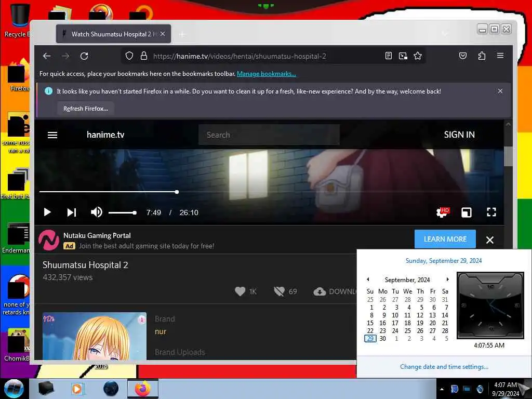Mute the video with the speaker icon
Image resolution: width=532 pixels, height=399 pixels.
[x=96, y=212]
